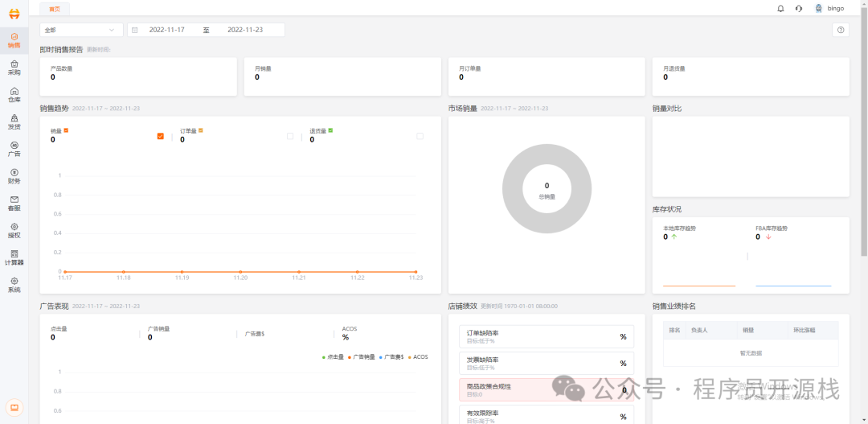Open the 订单缺陷率 performance row
The height and width of the screenshot is (424, 868).
click(547, 336)
